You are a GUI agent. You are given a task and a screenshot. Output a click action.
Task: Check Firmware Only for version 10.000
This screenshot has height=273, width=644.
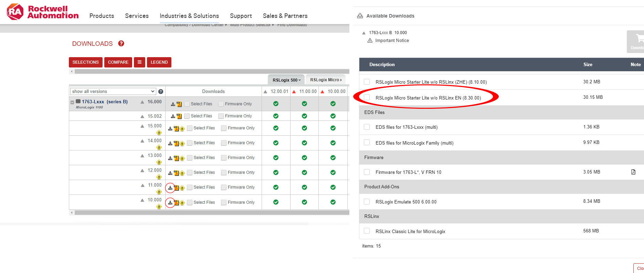pyautogui.click(x=224, y=202)
